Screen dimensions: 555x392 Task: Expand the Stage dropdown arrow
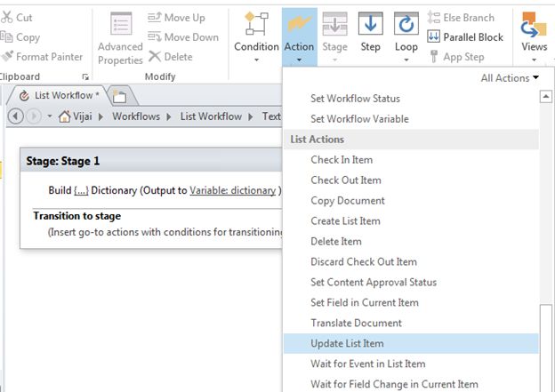[x=334, y=60]
